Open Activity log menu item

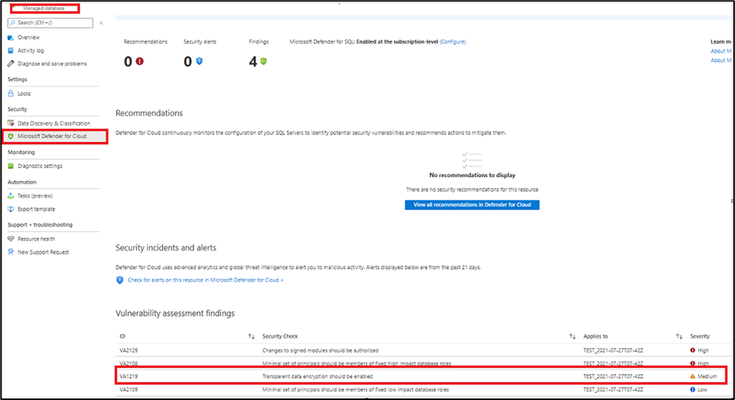coord(30,51)
